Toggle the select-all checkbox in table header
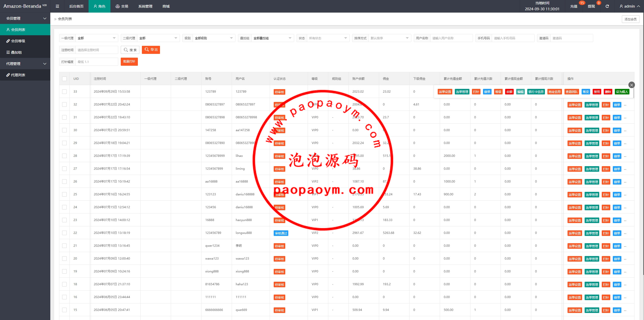644x320 pixels. pos(64,79)
